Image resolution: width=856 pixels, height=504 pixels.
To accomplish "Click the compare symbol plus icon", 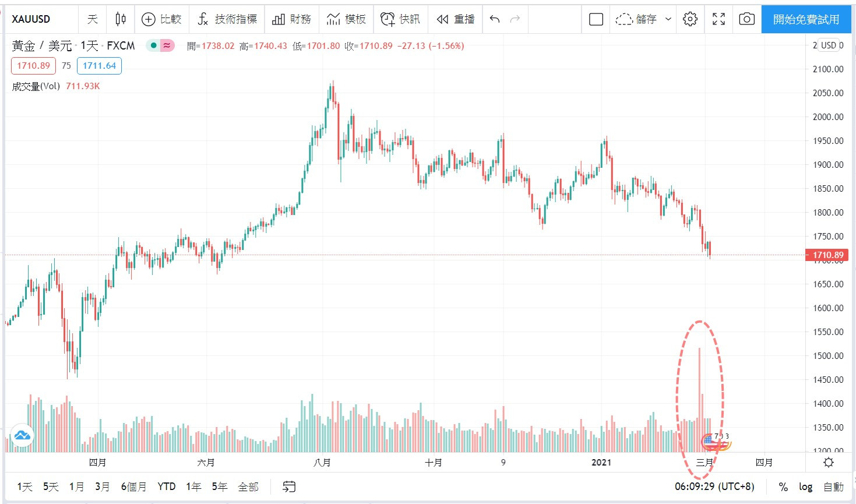I will (x=149, y=19).
